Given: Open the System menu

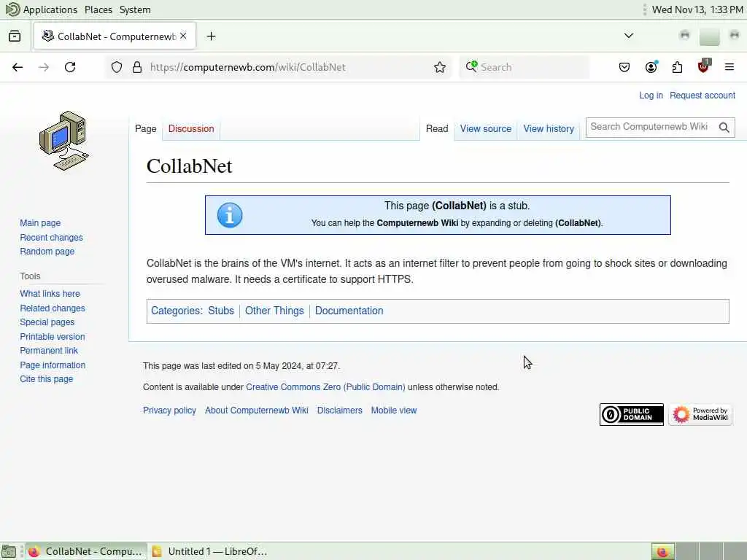Looking at the screenshot, I should click(x=135, y=9).
